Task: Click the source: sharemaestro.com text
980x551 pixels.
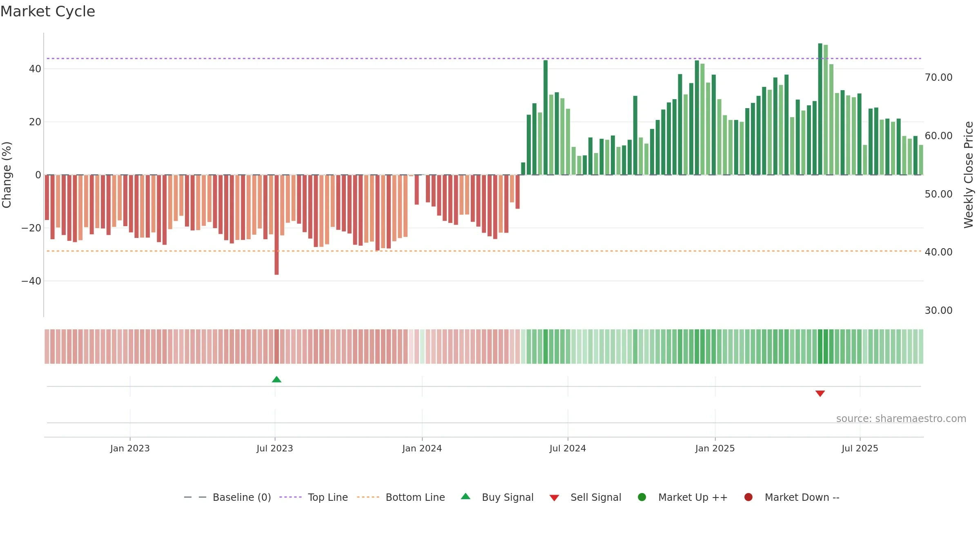Action: pyautogui.click(x=901, y=418)
